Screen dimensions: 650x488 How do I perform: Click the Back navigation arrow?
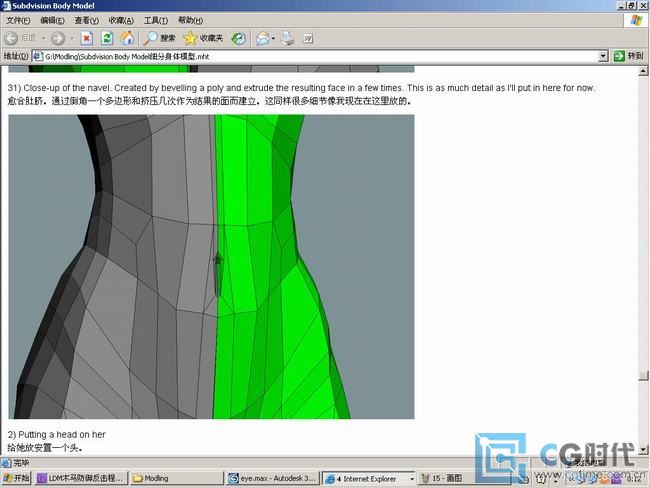coord(11,38)
